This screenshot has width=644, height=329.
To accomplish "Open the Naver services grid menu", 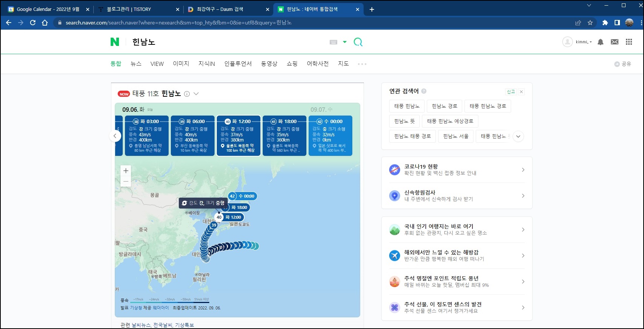I will (629, 42).
